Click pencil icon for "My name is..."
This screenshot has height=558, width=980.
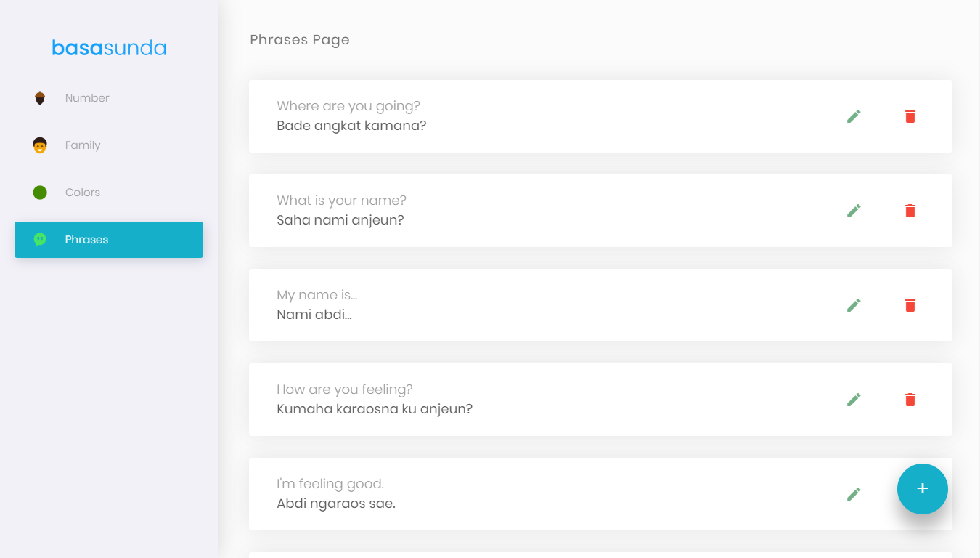click(x=854, y=305)
